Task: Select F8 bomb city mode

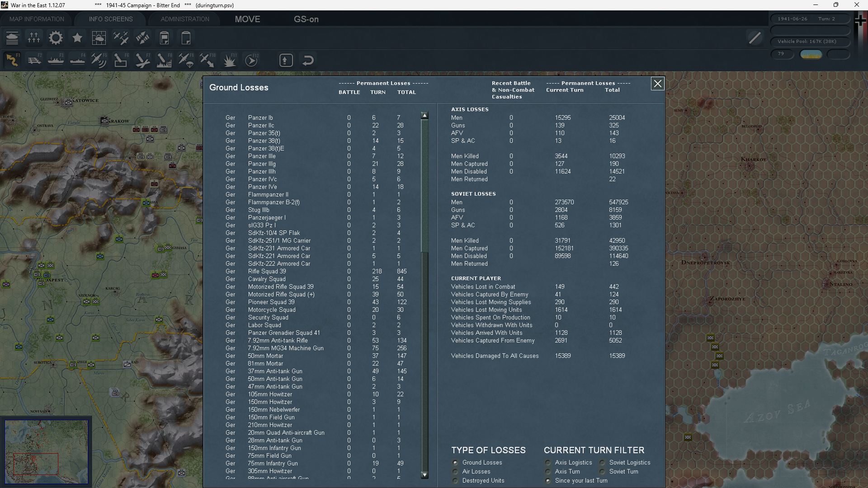Action: [x=164, y=60]
